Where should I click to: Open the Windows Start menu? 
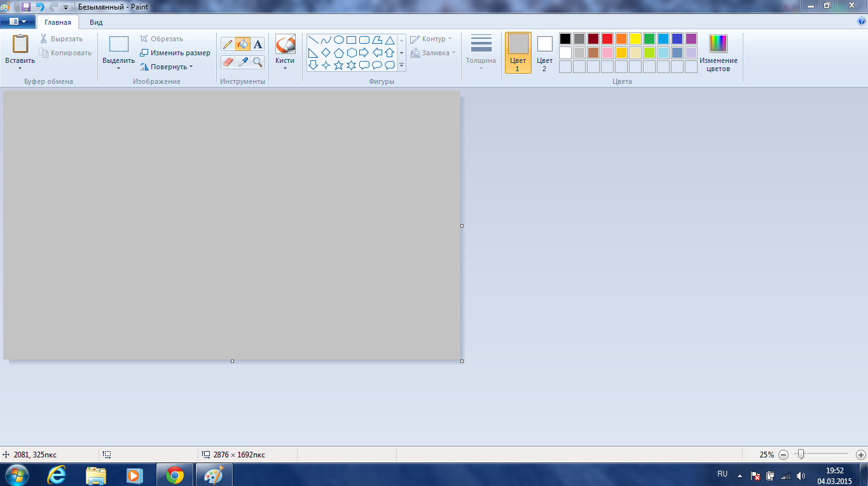tap(17, 475)
